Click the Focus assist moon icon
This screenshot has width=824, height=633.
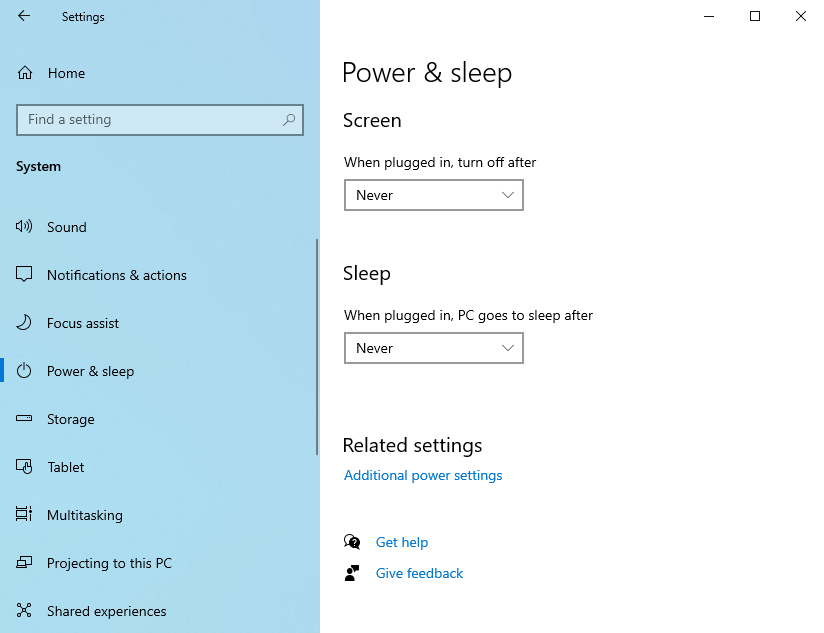pos(25,323)
